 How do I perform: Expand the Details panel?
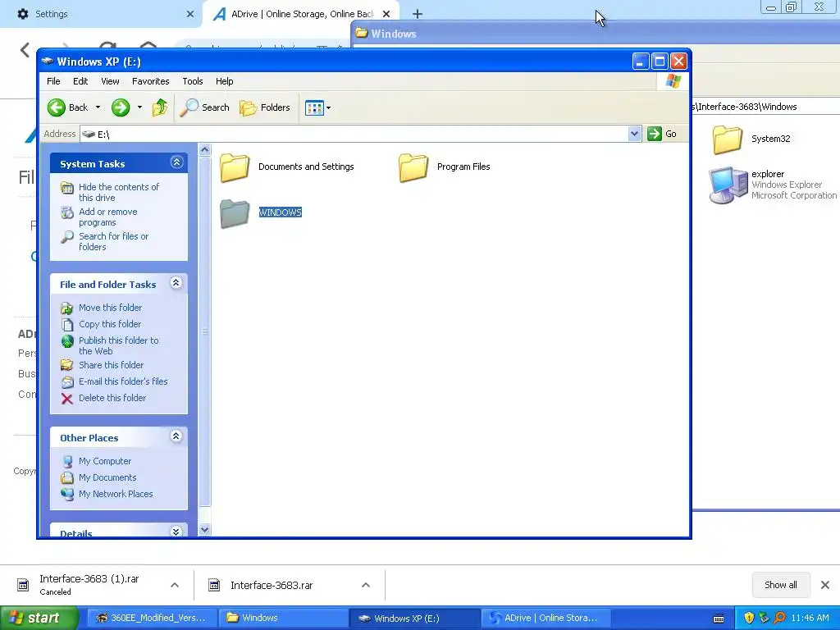[x=176, y=532]
